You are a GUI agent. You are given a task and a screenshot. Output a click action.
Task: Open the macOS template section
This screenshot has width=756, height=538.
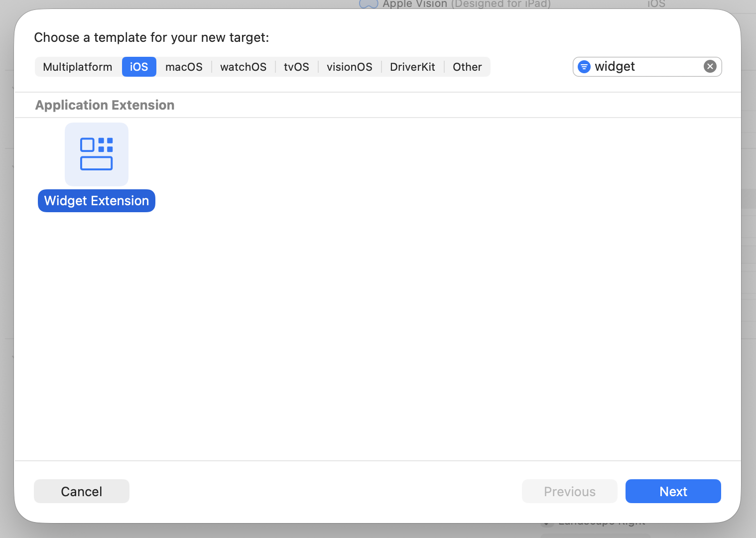coord(184,66)
